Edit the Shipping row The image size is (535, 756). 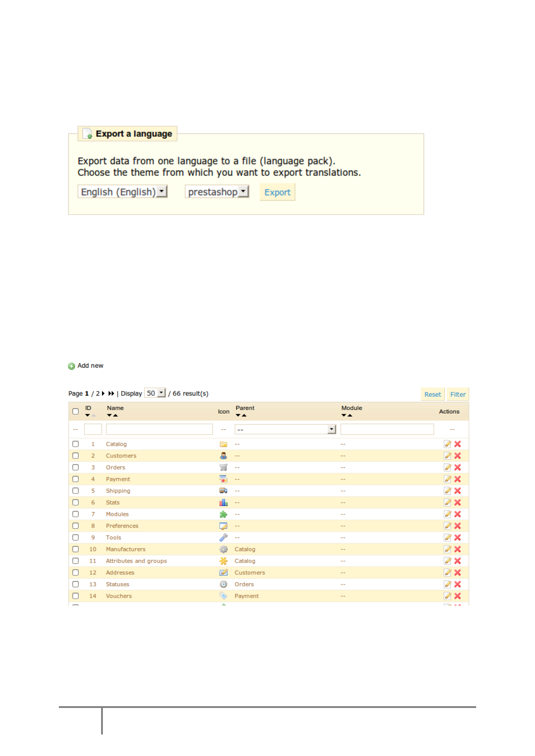[447, 491]
